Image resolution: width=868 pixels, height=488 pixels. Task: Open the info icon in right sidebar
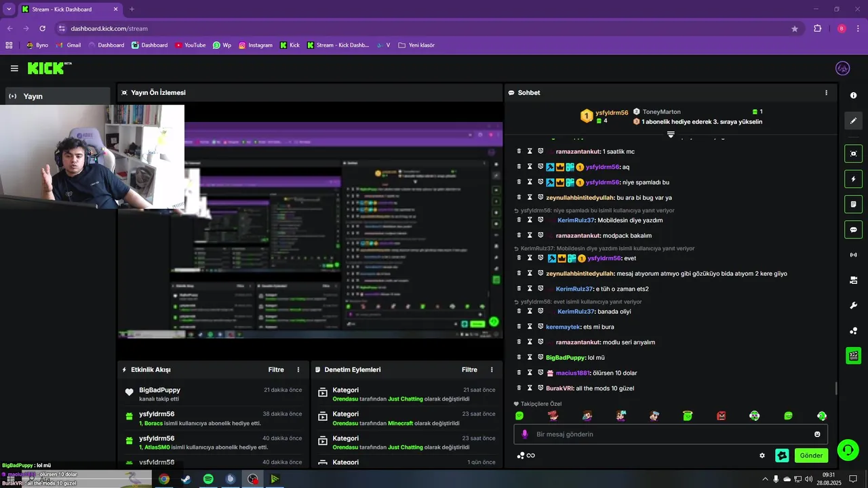pos(854,96)
